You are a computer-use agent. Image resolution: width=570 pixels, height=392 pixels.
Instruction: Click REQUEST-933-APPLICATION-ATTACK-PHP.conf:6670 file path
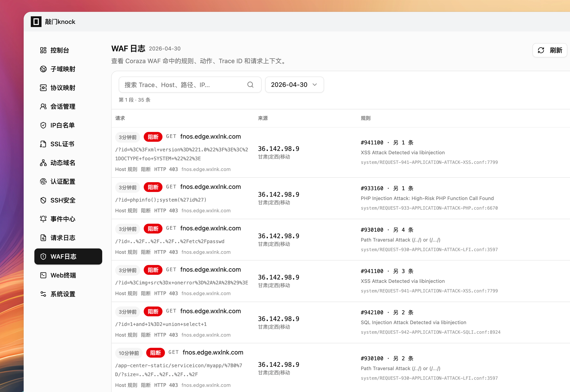[x=429, y=208]
